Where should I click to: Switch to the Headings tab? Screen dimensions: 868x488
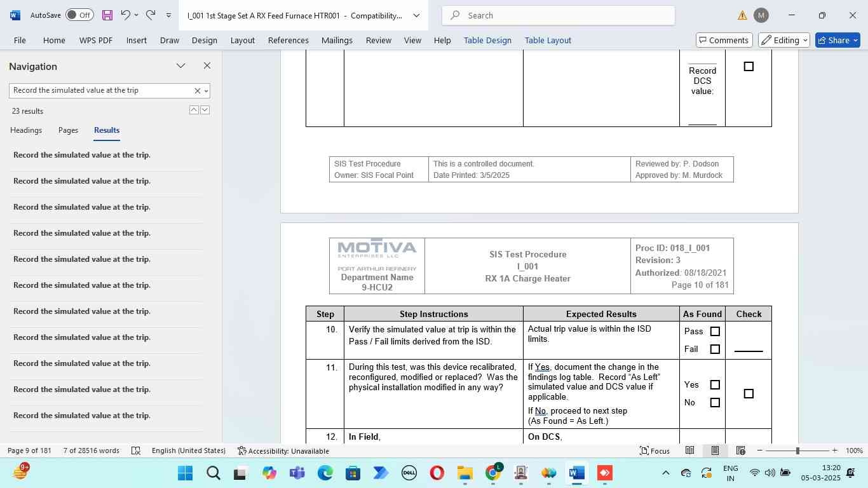(26, 130)
